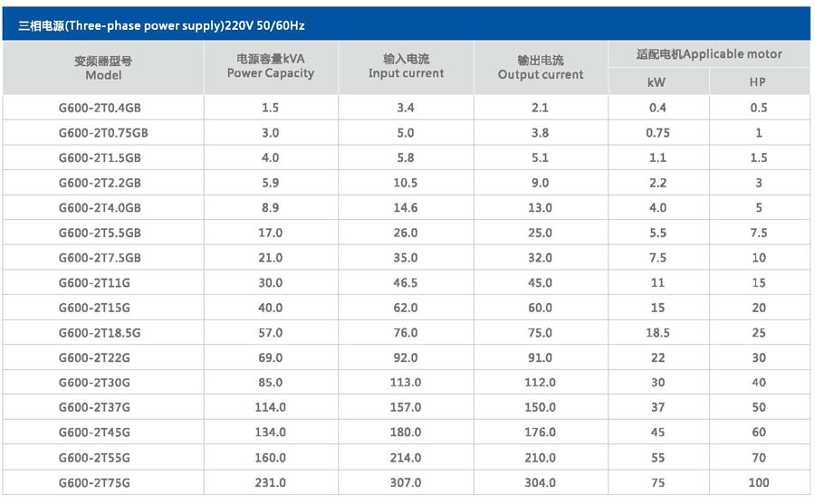Viewport: 815px width, 504px height.
Task: Select the Model column header
Action: (x=103, y=68)
